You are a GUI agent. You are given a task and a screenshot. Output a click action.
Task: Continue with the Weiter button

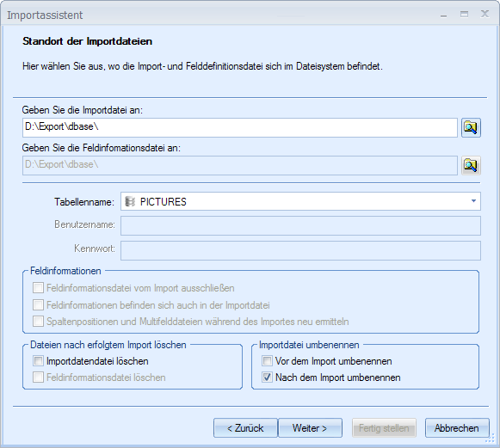[310, 428]
